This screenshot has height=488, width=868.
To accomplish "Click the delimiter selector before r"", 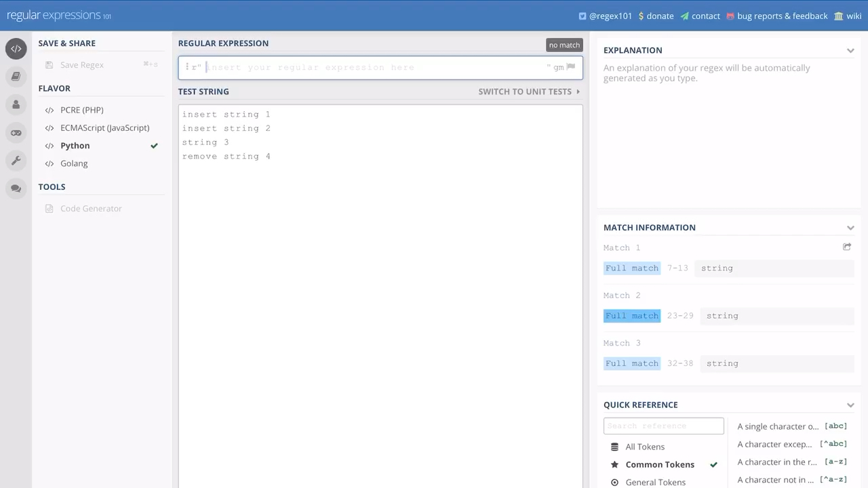I will click(x=187, y=67).
